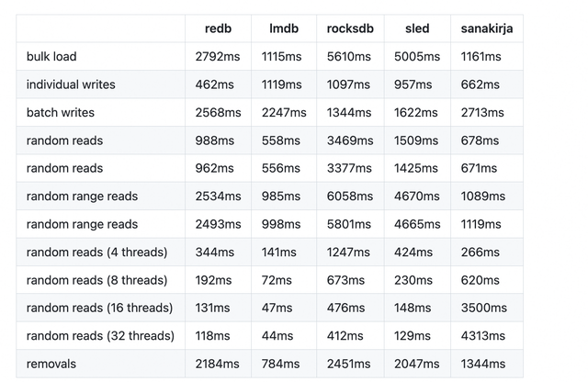Click the sled column header
The height and width of the screenshot is (382, 588).
pos(417,28)
